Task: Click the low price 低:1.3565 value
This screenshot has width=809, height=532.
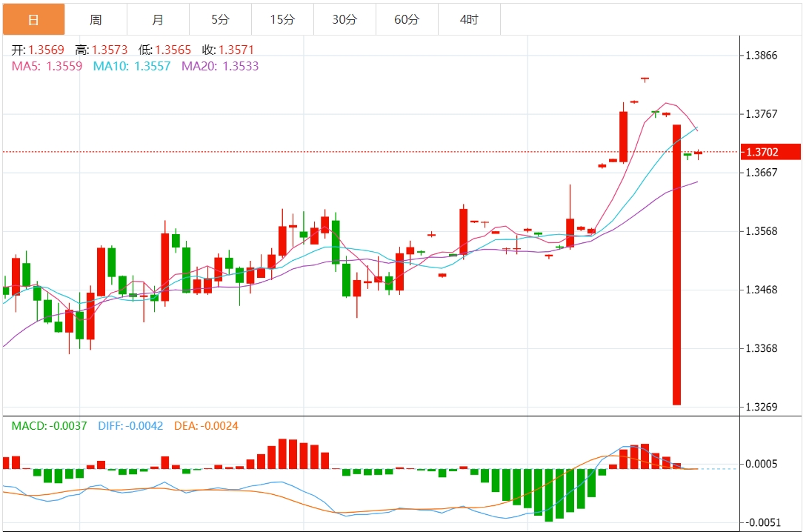Action: click(x=164, y=50)
